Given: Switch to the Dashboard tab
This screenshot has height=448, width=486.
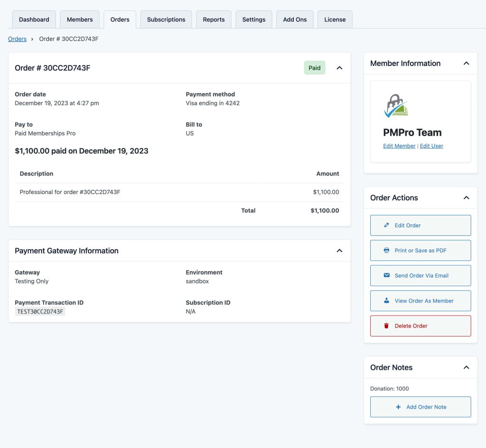Looking at the screenshot, I should 34,19.
